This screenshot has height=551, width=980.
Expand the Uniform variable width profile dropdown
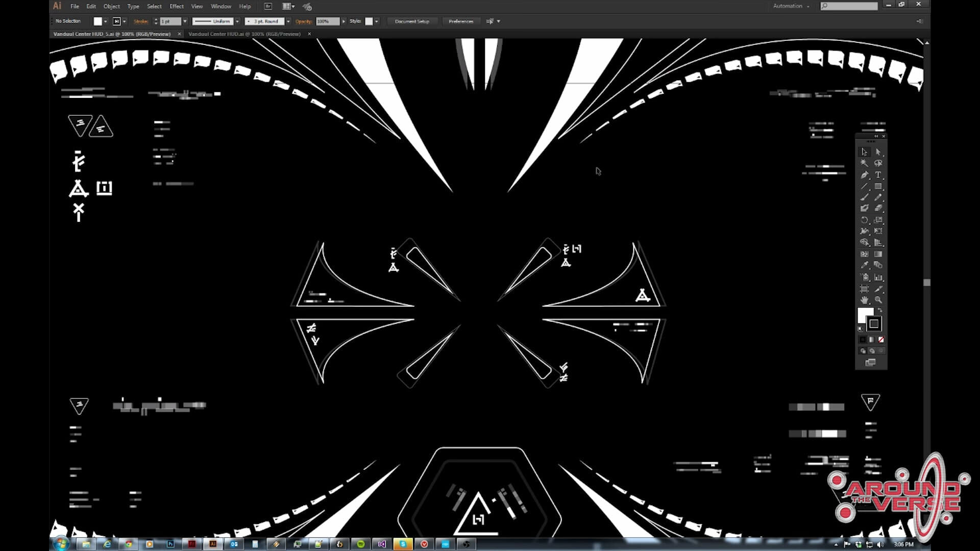(x=237, y=21)
